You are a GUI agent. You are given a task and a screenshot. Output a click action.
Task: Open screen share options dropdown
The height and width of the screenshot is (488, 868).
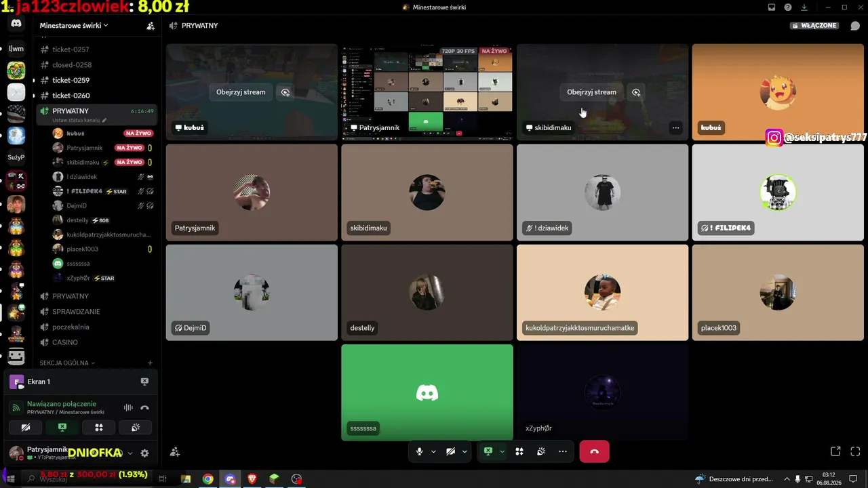(502, 451)
